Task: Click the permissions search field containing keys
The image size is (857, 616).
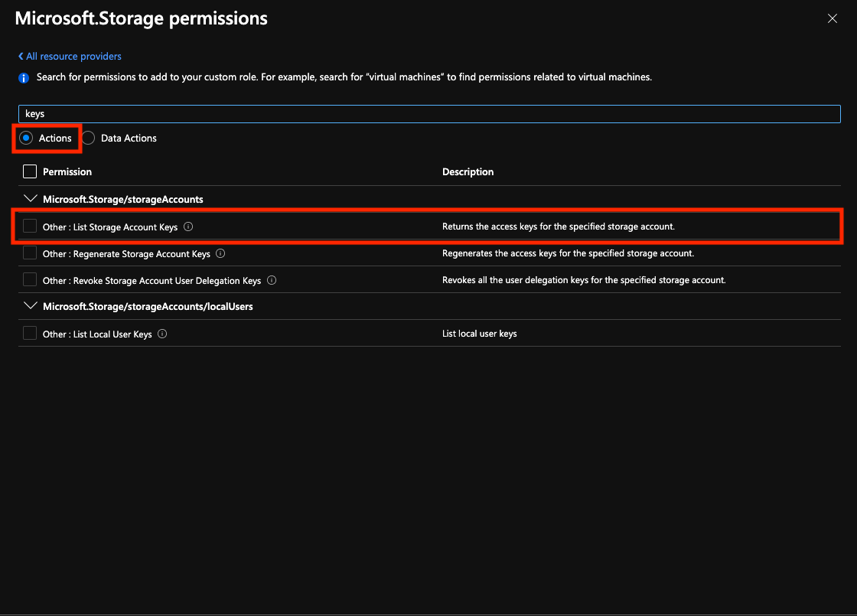Action: pyautogui.click(x=429, y=114)
